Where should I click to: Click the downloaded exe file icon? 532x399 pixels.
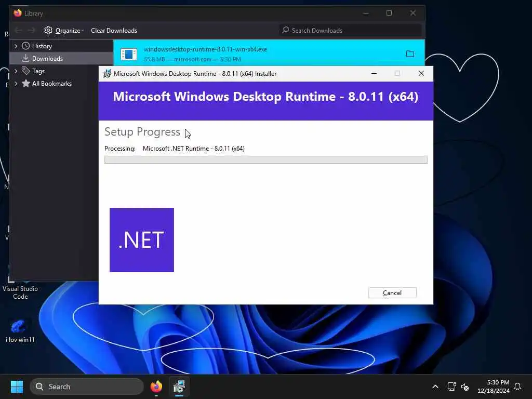pyautogui.click(x=129, y=54)
